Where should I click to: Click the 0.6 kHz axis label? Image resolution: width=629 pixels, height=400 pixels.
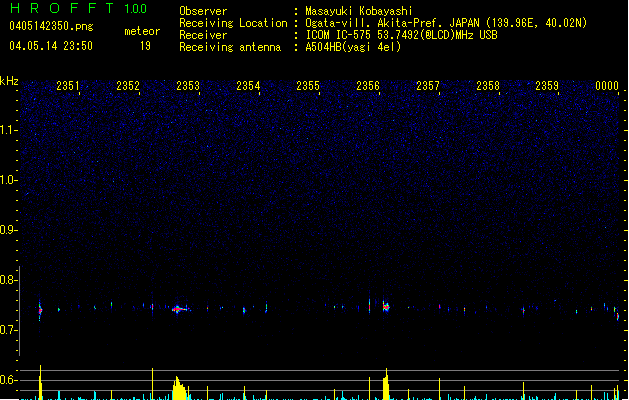(8, 380)
